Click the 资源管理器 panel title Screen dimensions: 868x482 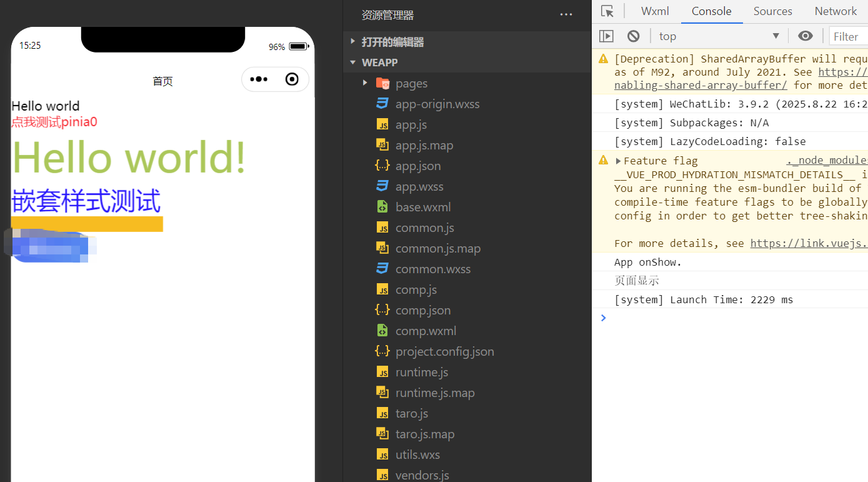387,15
